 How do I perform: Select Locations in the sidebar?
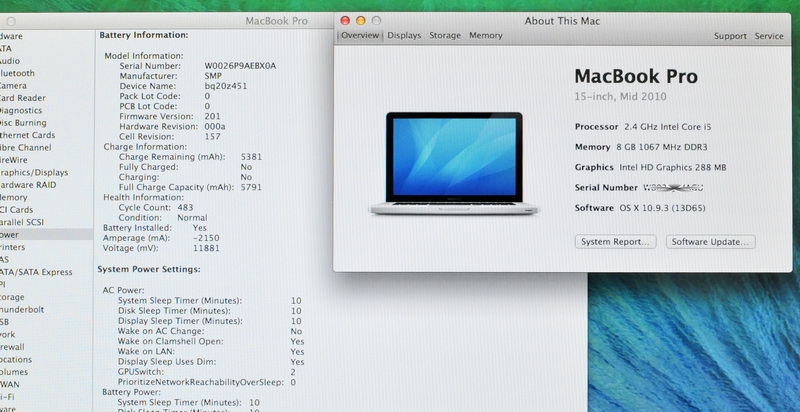pyautogui.click(x=16, y=359)
